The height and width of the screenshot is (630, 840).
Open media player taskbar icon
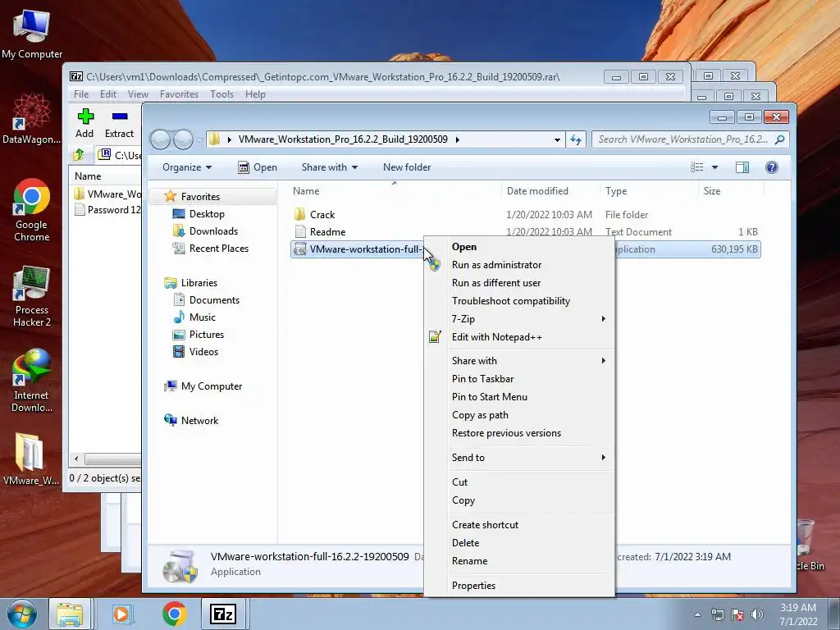[121, 614]
